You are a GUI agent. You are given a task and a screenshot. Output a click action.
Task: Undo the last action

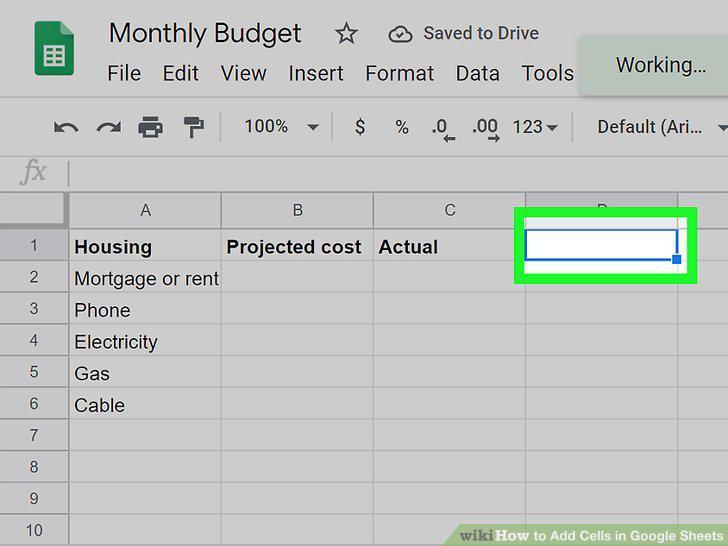(x=66, y=127)
